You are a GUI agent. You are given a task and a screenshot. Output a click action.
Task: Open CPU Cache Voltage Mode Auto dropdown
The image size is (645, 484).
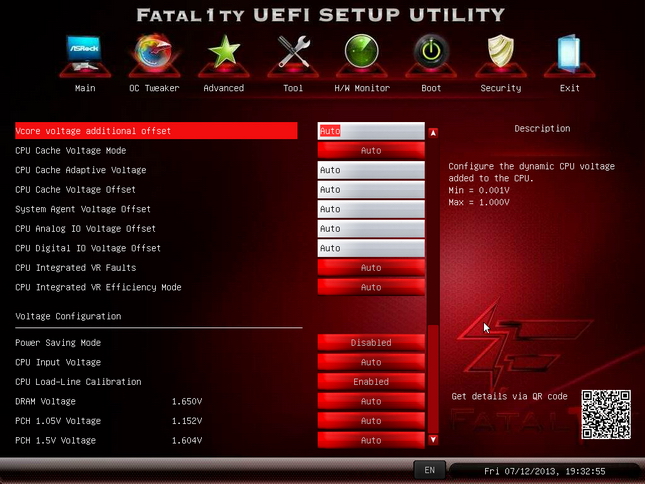pyautogui.click(x=371, y=151)
